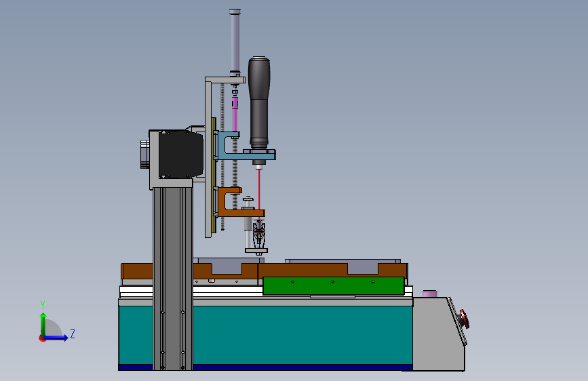588x381 pixels.
Task: Select the tall vertical gray back plate
Action: tap(208, 159)
